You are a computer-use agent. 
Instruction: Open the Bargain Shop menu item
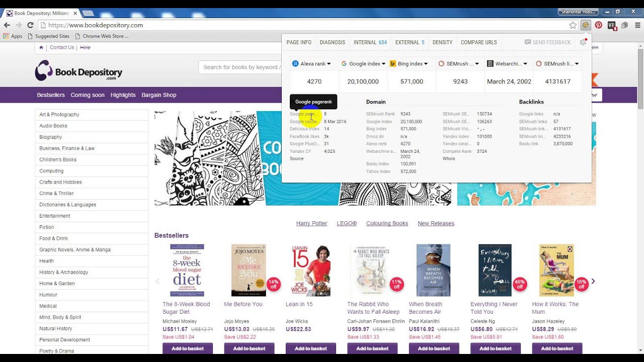[x=159, y=95]
